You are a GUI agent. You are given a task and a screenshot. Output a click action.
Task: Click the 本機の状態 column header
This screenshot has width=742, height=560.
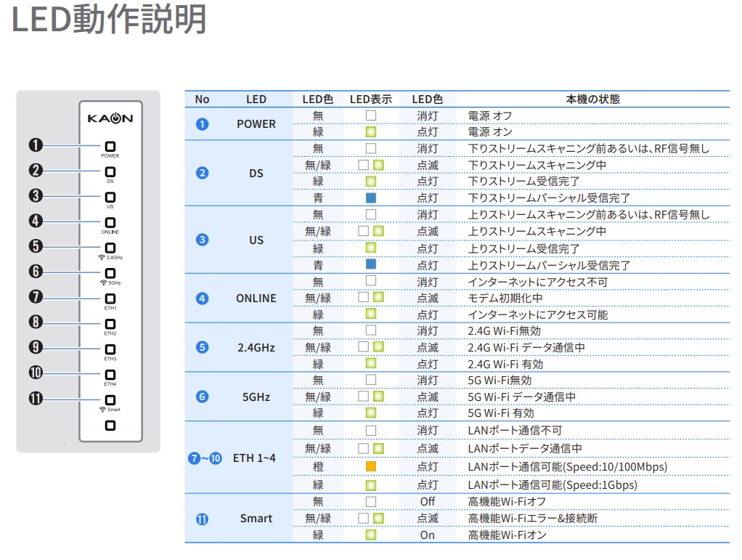click(592, 99)
